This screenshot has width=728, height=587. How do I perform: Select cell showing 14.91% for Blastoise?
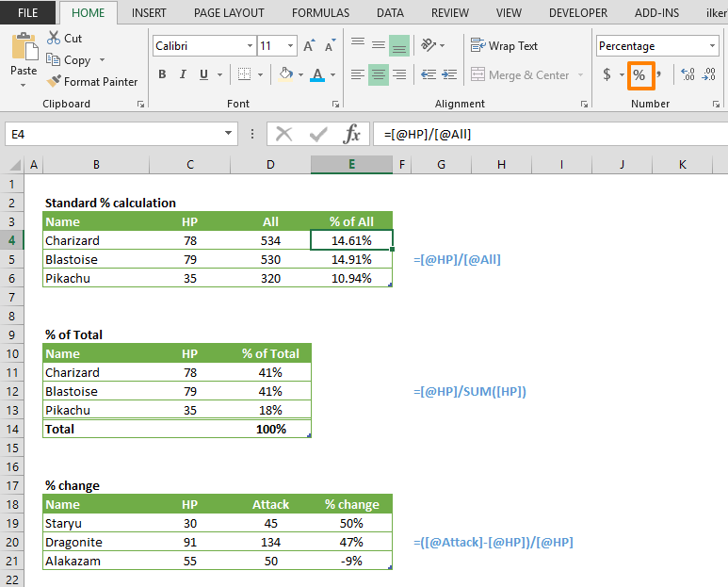click(351, 259)
